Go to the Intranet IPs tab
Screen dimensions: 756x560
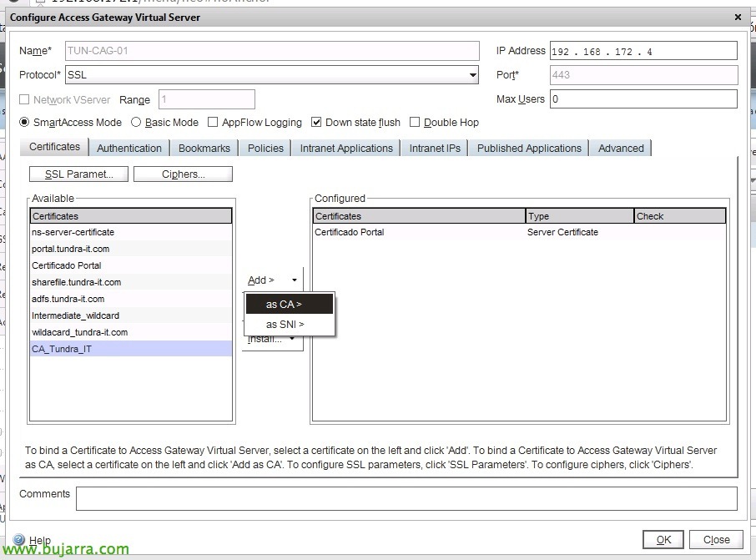click(435, 148)
